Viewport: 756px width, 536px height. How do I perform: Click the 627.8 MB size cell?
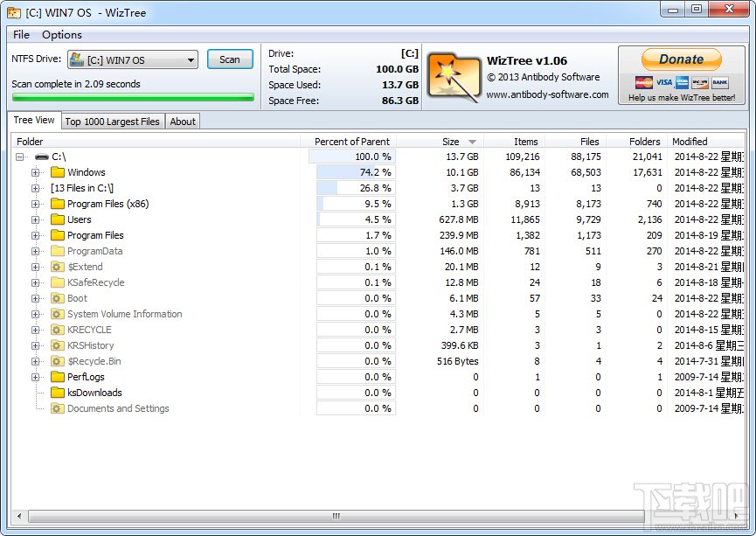[459, 219]
